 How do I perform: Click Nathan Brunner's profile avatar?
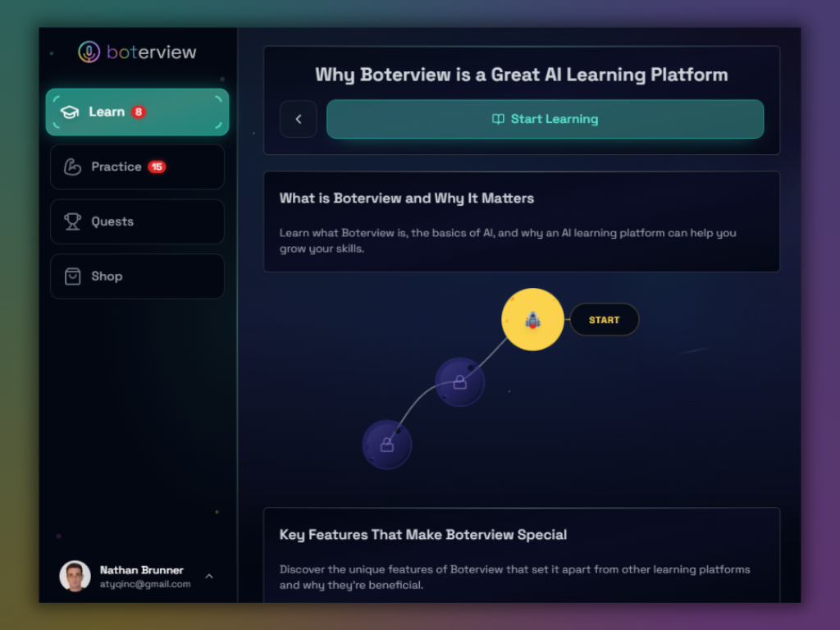point(75,577)
